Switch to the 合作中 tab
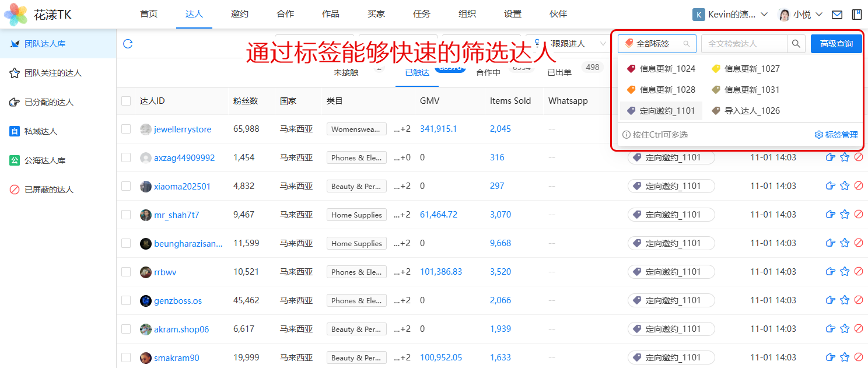This screenshot has height=368, width=868. (x=488, y=72)
